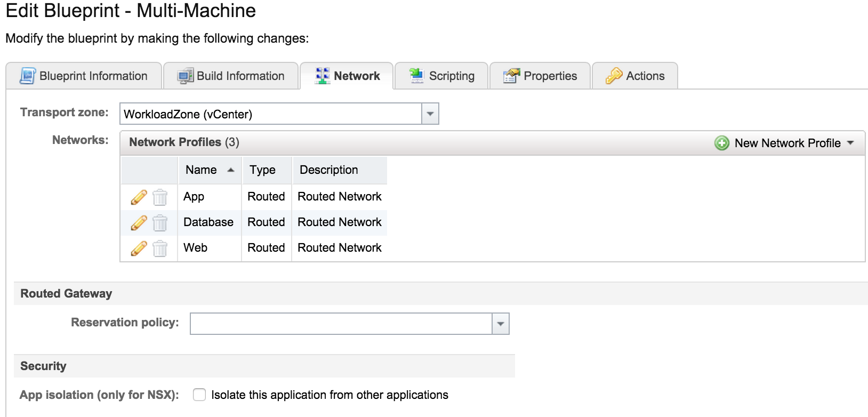Click the key icon on Actions tab
The height and width of the screenshot is (417, 868).
click(x=614, y=76)
